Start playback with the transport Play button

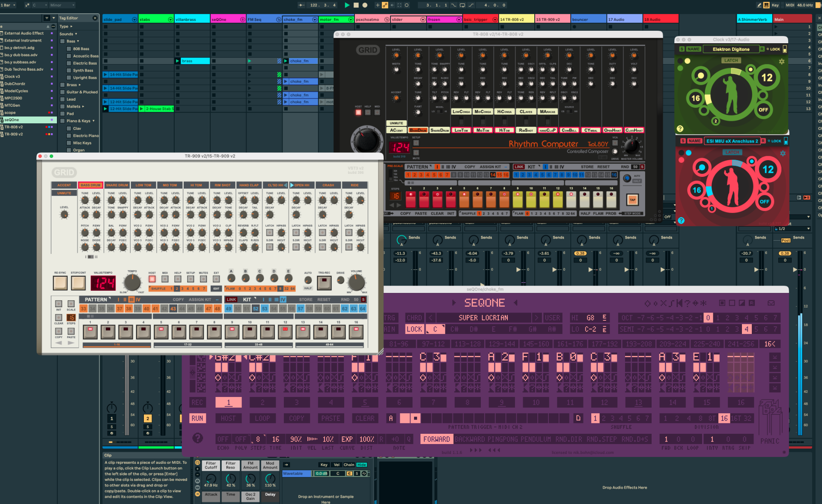[347, 5]
